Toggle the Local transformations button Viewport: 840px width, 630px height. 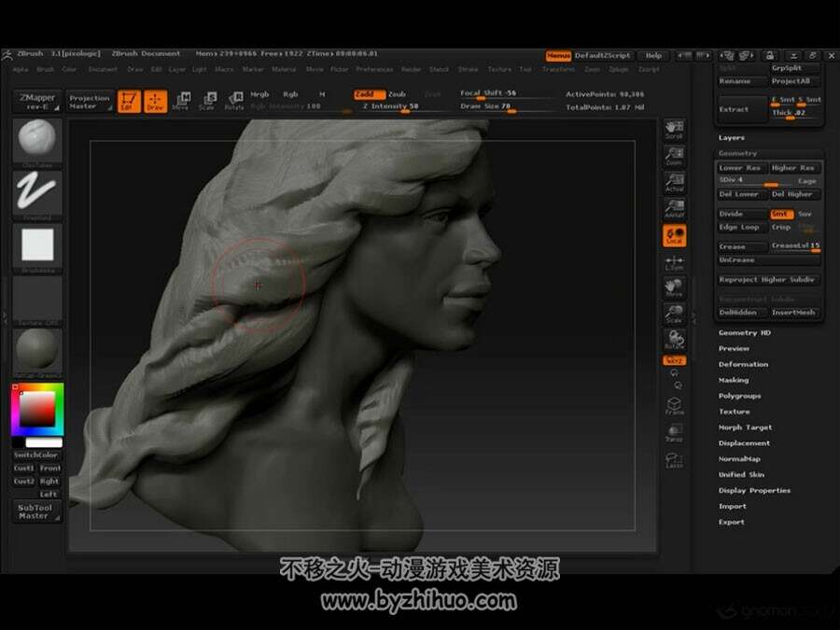(x=675, y=235)
